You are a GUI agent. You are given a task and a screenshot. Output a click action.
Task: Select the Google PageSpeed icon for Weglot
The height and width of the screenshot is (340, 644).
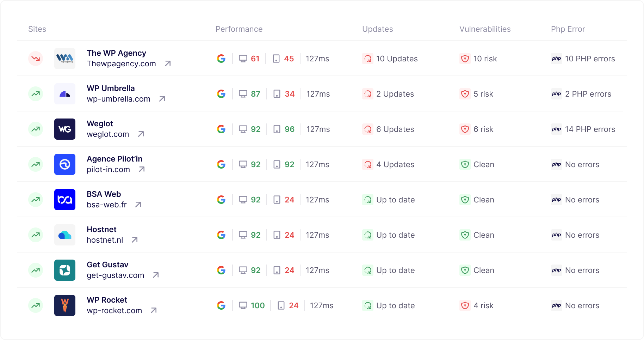tap(221, 129)
